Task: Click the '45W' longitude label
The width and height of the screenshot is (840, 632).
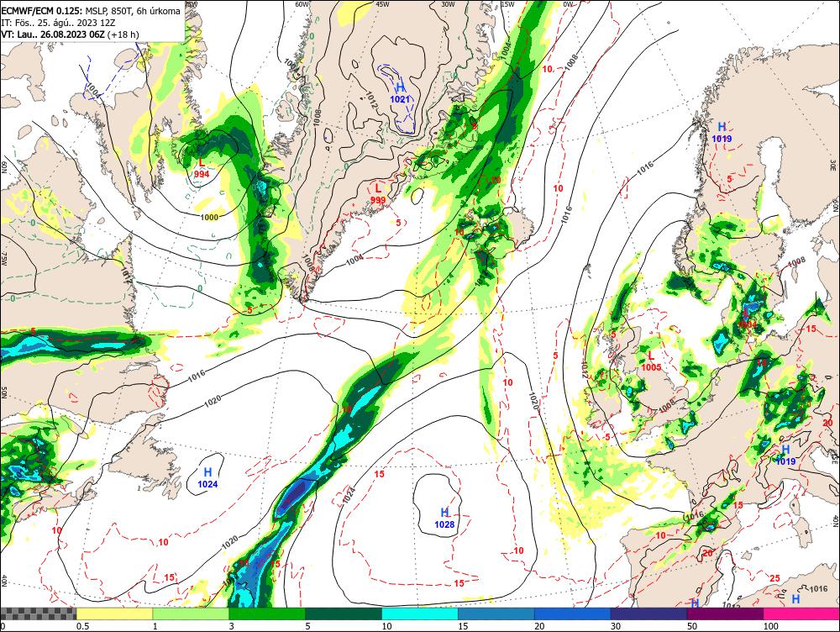Action: [382, 4]
